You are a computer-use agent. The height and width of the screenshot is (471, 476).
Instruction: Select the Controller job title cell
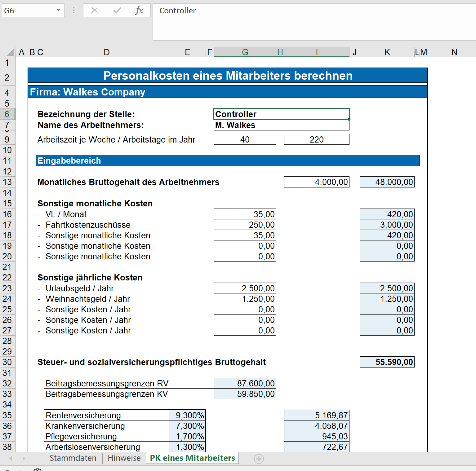click(x=282, y=114)
